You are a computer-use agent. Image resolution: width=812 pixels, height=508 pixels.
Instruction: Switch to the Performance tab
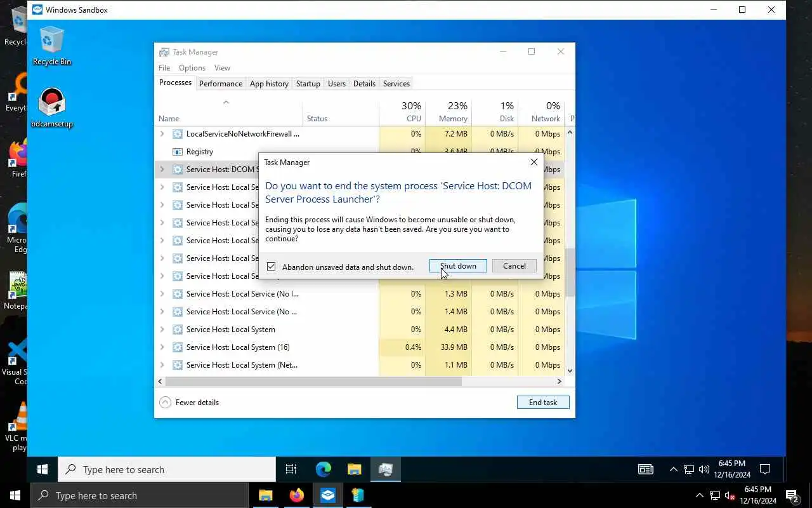pos(221,83)
